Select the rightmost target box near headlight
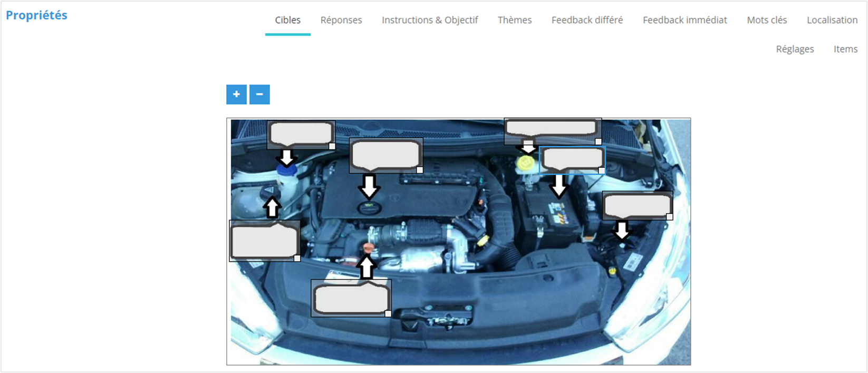Screen dimensions: 868x373 click(x=637, y=205)
